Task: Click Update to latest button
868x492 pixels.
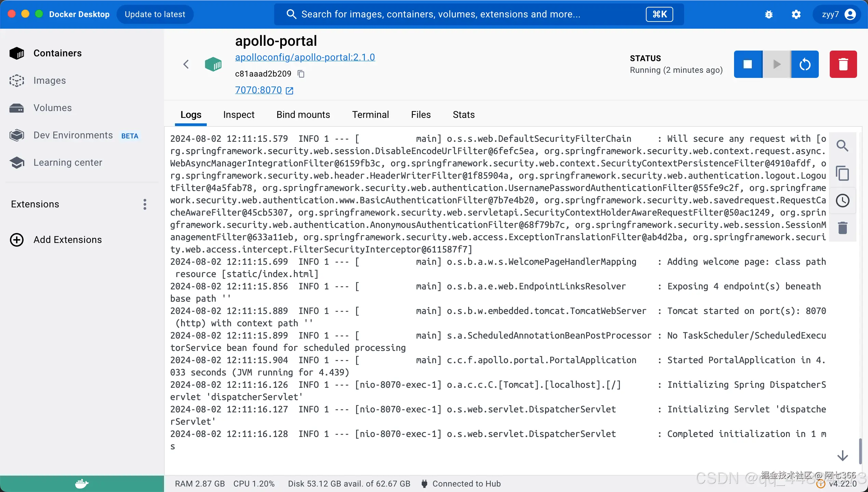Action: 155,14
